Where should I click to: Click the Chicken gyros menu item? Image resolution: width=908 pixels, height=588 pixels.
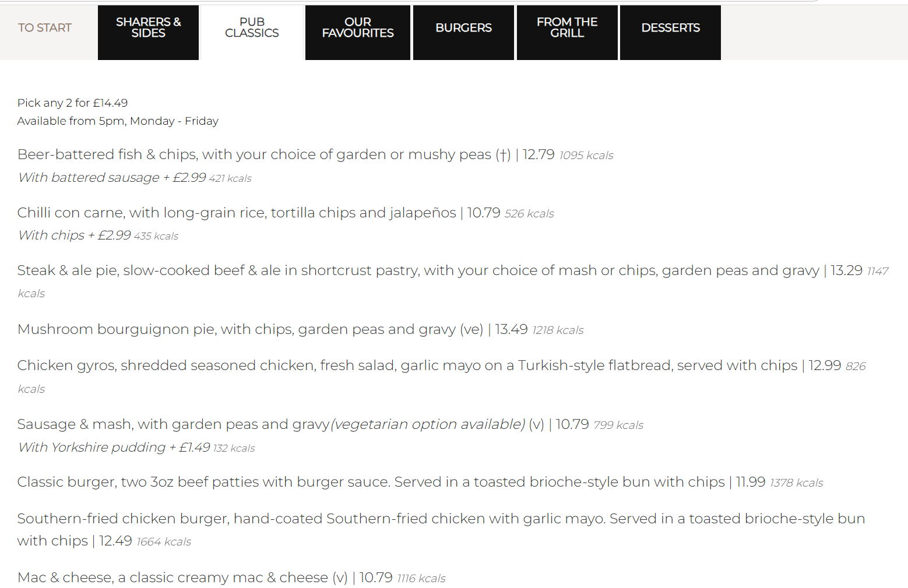[x=407, y=365]
